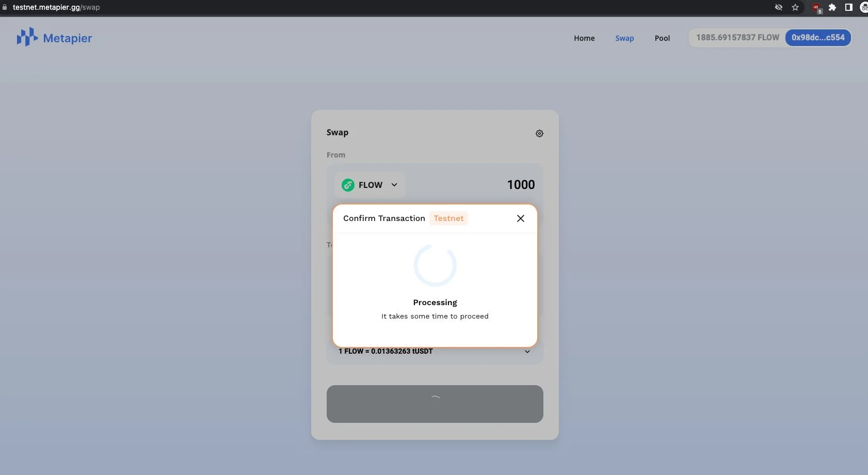Viewport: 868px width, 475px height.
Task: Click the Metapier logo
Action: click(54, 38)
